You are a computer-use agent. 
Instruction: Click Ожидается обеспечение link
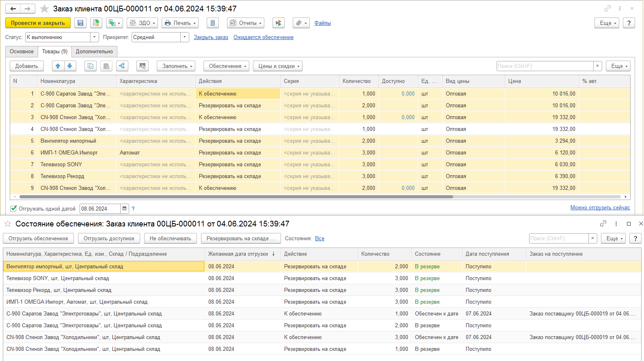pyautogui.click(x=264, y=37)
